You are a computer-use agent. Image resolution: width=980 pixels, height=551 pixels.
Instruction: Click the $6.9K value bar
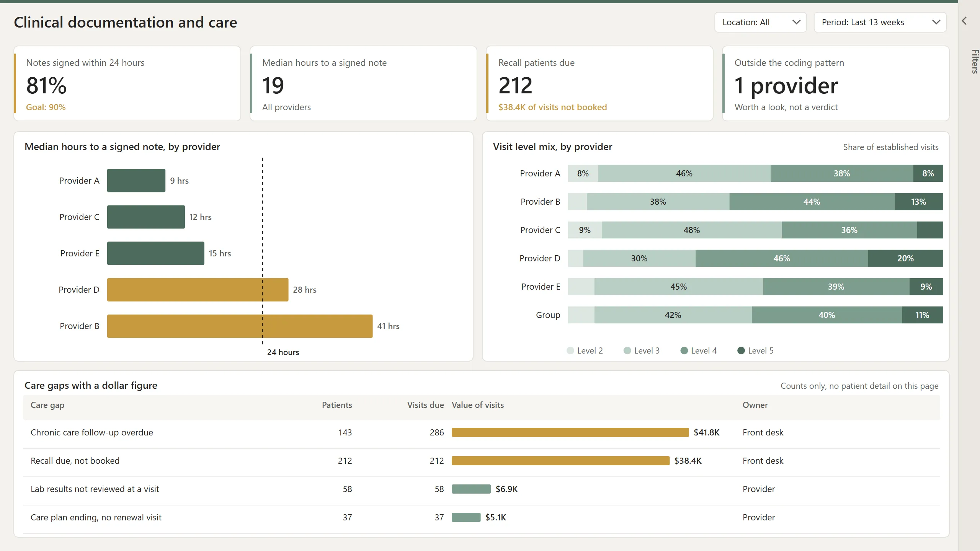(x=471, y=489)
